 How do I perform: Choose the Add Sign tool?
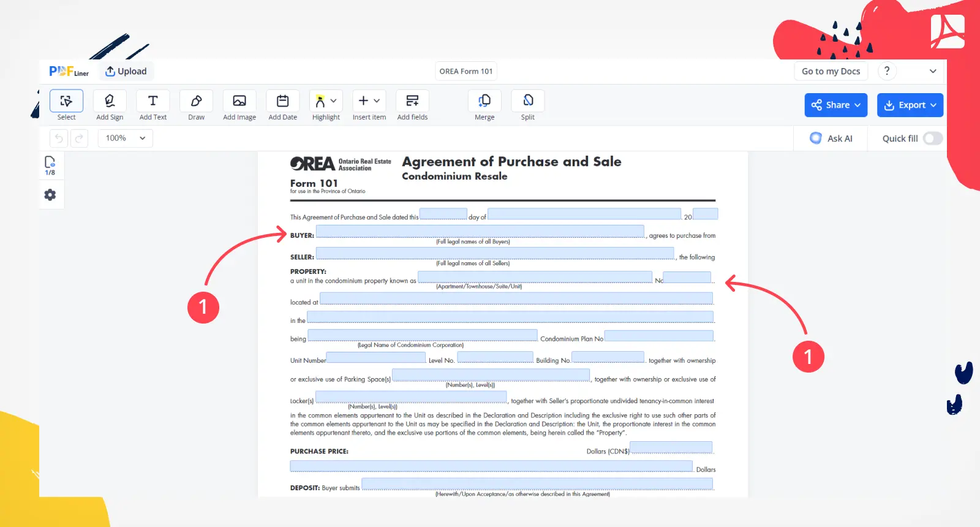[110, 100]
